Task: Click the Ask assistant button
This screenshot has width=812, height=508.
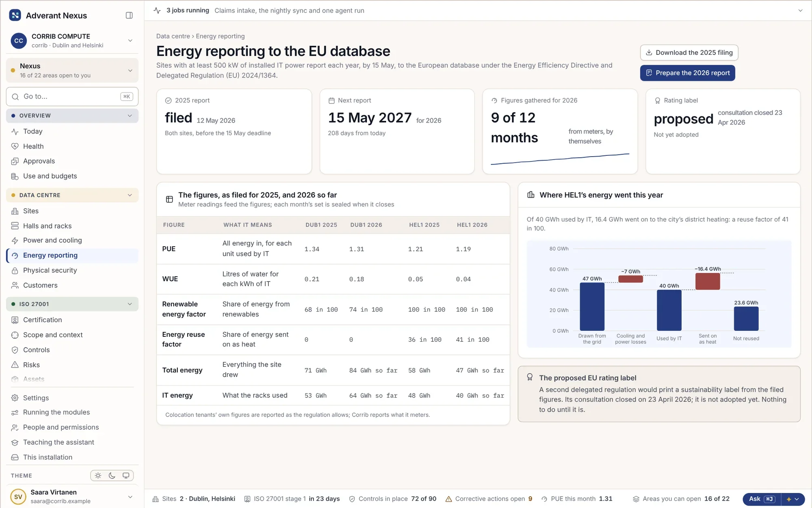Action: click(762, 499)
